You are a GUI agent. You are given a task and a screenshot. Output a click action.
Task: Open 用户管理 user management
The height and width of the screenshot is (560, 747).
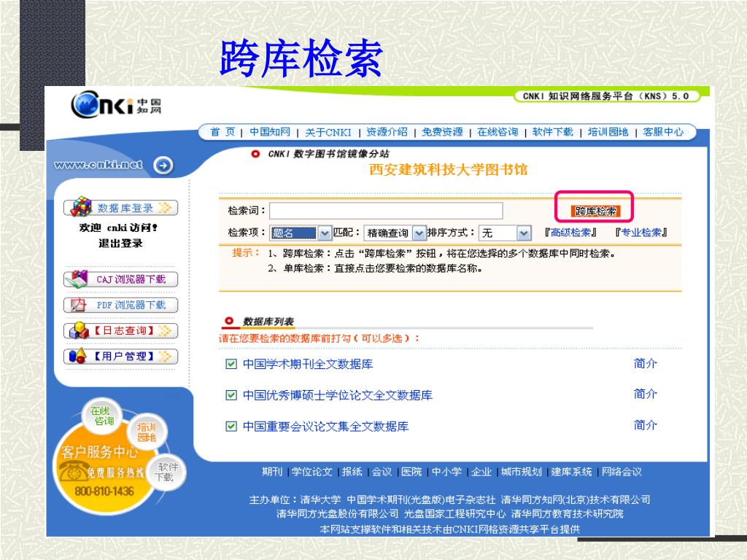click(120, 356)
